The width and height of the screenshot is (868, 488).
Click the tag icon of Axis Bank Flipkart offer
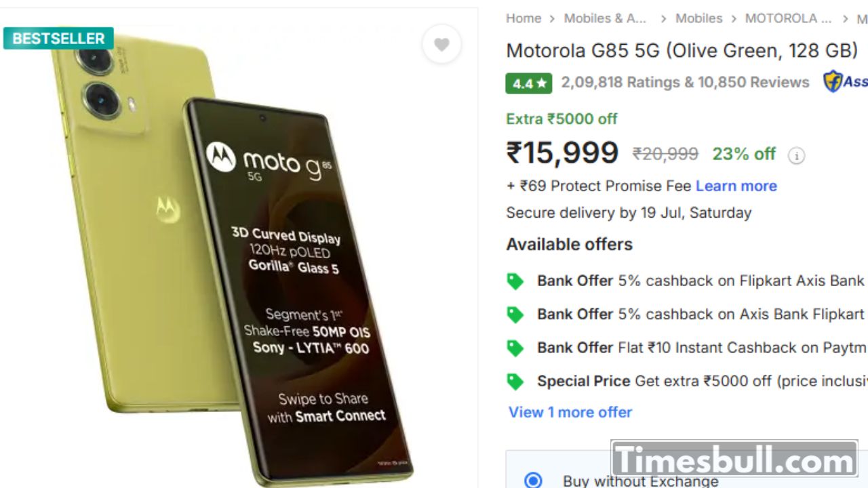pos(515,314)
